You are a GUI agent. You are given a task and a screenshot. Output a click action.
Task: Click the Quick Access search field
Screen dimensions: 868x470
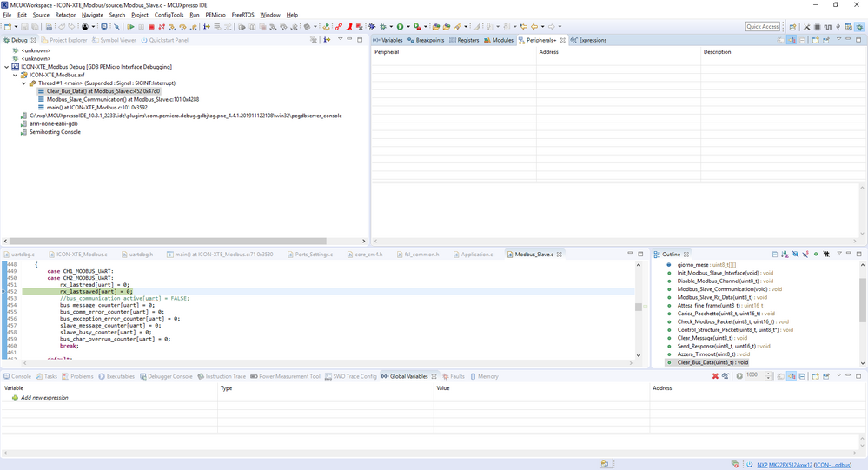click(763, 27)
